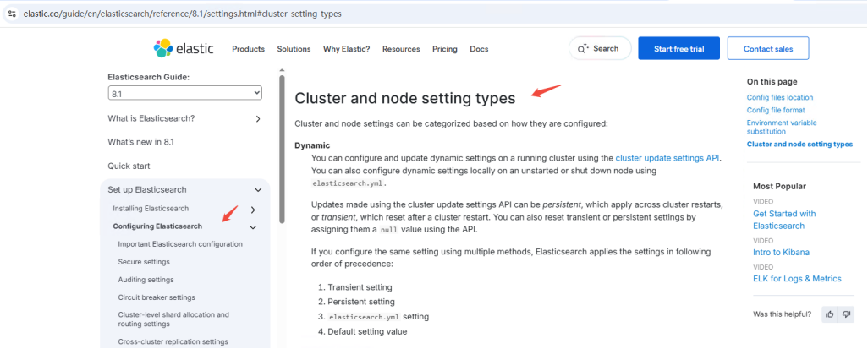
Task: Click Start free trial button
Action: coord(678,48)
